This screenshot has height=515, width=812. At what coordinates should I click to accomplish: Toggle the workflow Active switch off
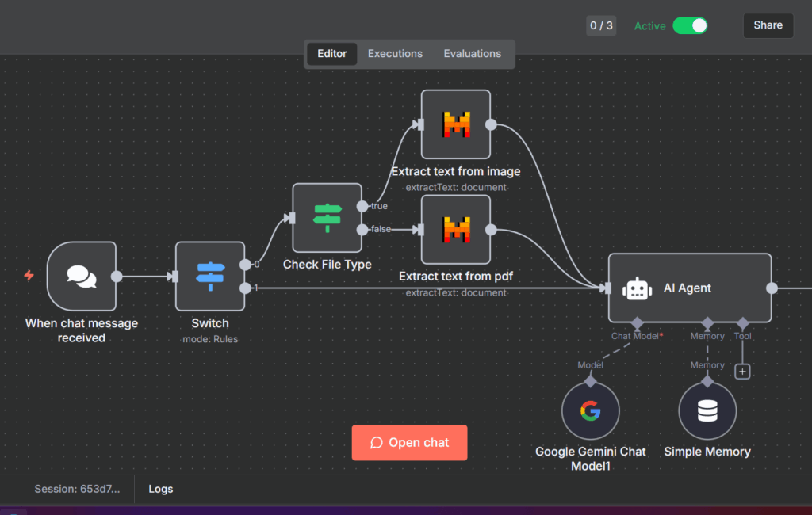click(690, 25)
